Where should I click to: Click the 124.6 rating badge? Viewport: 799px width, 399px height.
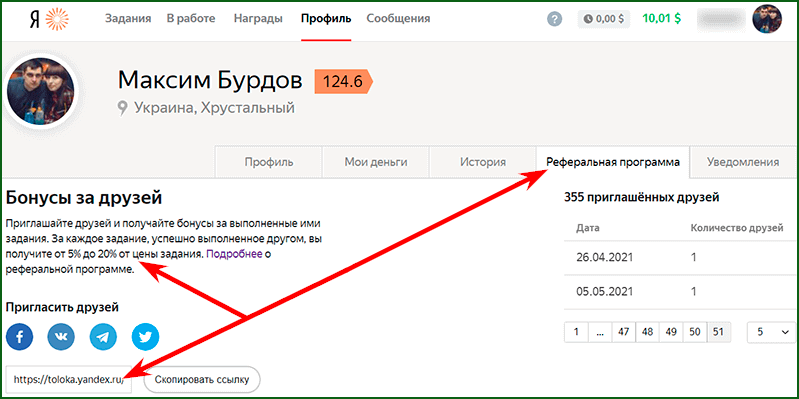(x=343, y=82)
